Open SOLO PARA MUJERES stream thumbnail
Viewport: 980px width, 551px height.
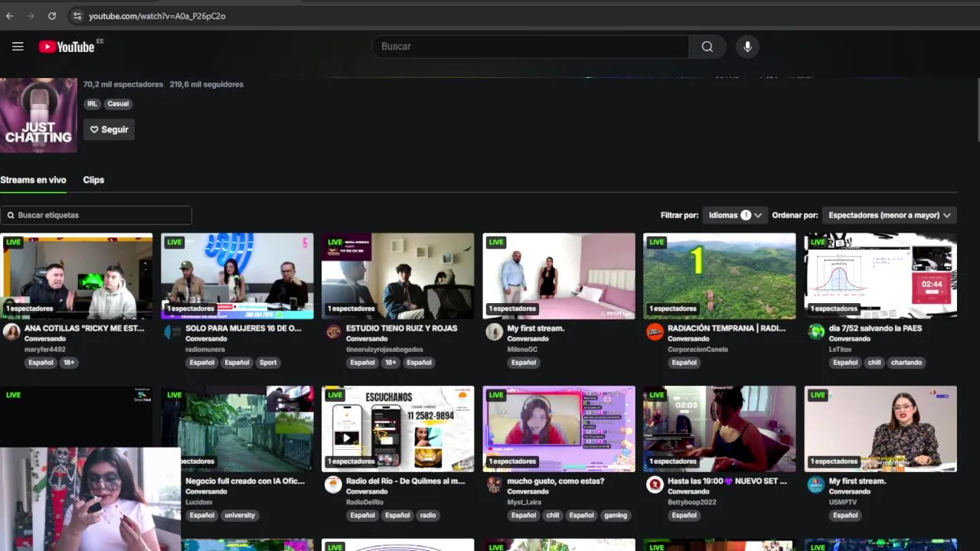[237, 275]
